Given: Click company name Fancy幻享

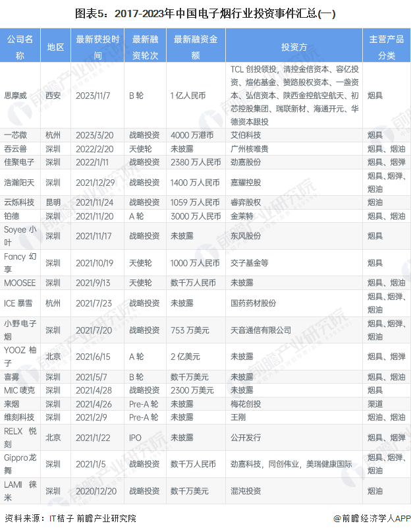Looking at the screenshot, I should [x=20, y=263].
